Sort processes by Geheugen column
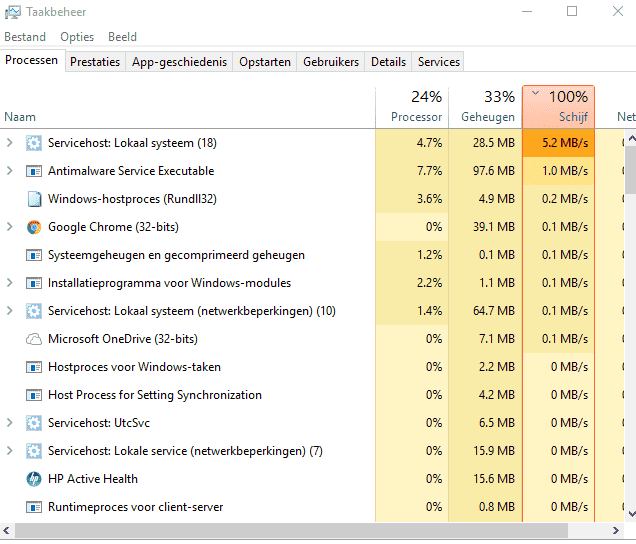Image resolution: width=636 pixels, height=544 pixels. (x=485, y=107)
